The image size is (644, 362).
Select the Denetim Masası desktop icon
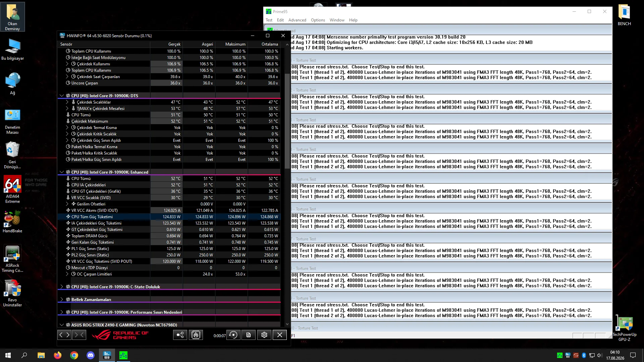tap(12, 121)
